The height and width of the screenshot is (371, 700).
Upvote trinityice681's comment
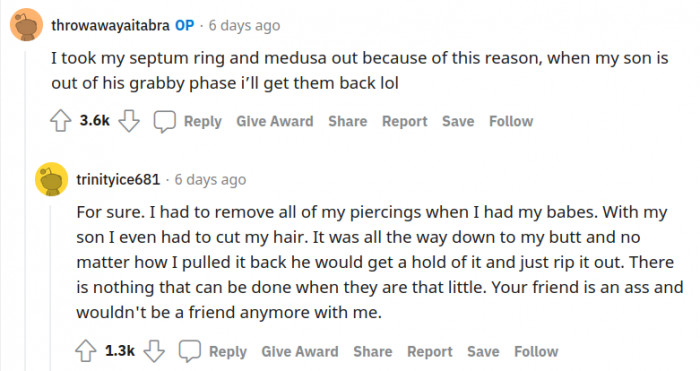[86, 351]
